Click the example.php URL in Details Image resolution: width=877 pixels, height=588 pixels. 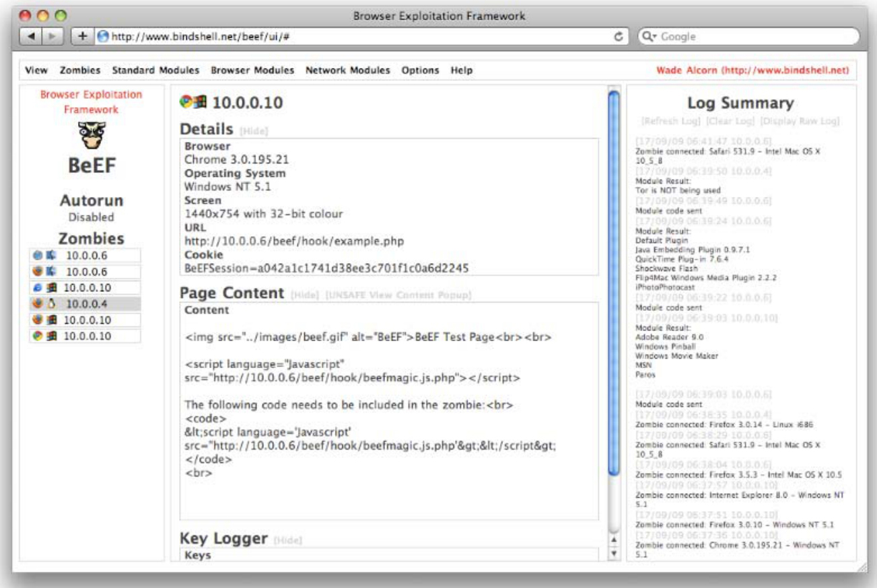point(294,241)
